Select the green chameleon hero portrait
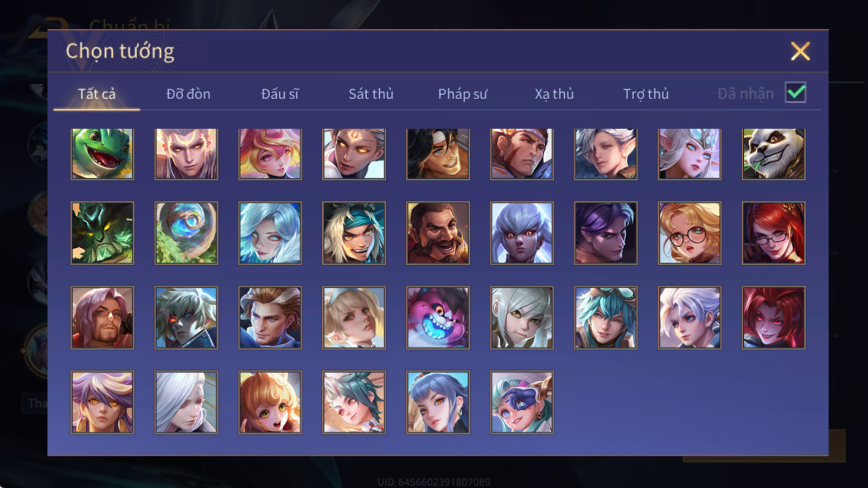 pyautogui.click(x=102, y=154)
